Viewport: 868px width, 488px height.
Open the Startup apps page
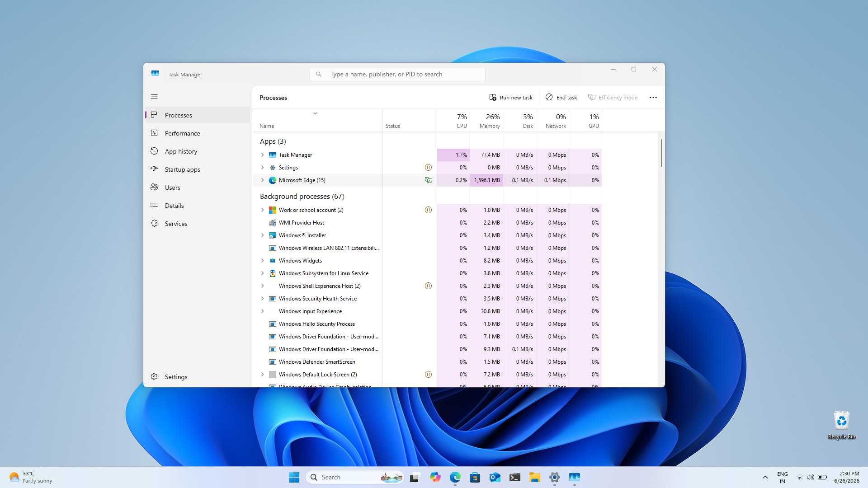[198, 169]
